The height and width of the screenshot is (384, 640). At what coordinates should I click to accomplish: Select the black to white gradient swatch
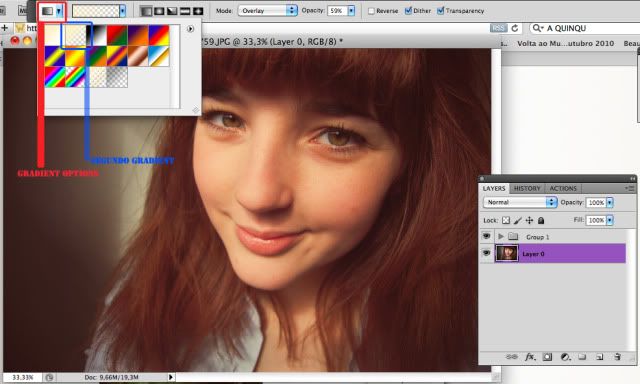(x=96, y=35)
